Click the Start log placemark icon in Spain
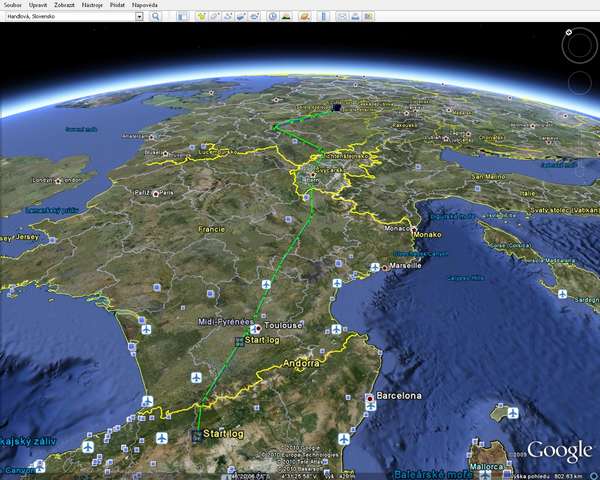 (x=197, y=435)
